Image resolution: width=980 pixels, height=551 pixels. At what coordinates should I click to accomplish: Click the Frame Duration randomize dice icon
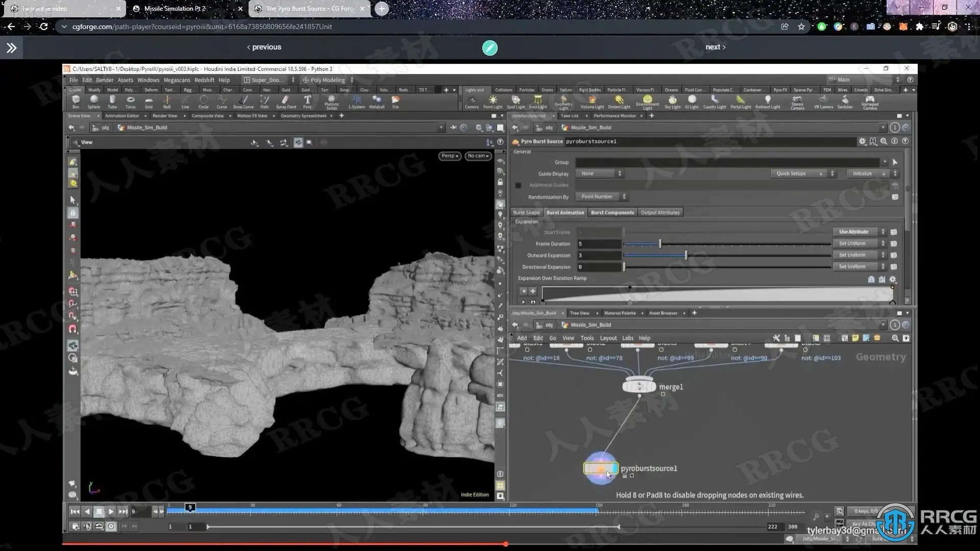894,244
